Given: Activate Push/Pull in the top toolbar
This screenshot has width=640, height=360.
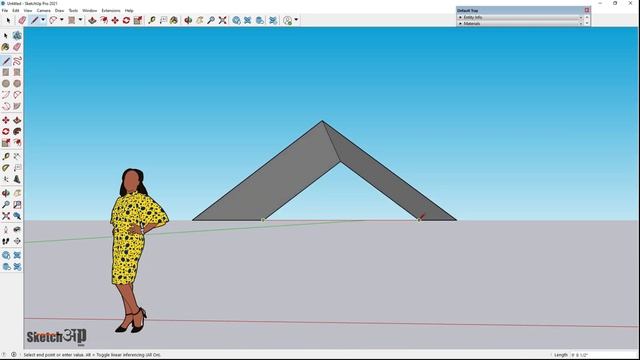Looking at the screenshot, I should pyautogui.click(x=92, y=20).
